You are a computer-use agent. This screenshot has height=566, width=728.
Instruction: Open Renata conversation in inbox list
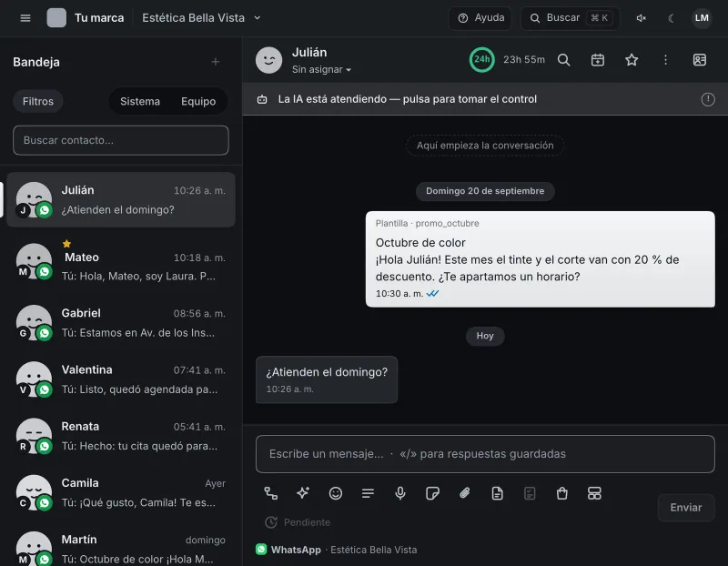[x=121, y=436]
